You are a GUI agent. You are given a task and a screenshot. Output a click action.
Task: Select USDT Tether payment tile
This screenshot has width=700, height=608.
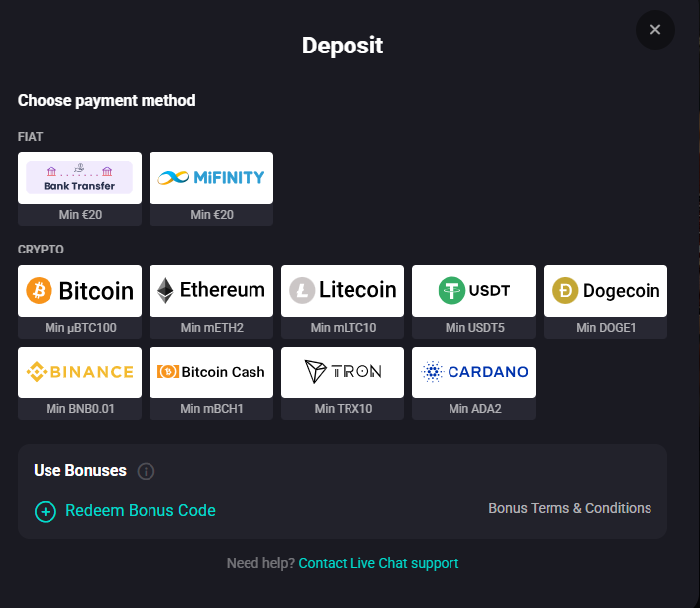pyautogui.click(x=473, y=290)
